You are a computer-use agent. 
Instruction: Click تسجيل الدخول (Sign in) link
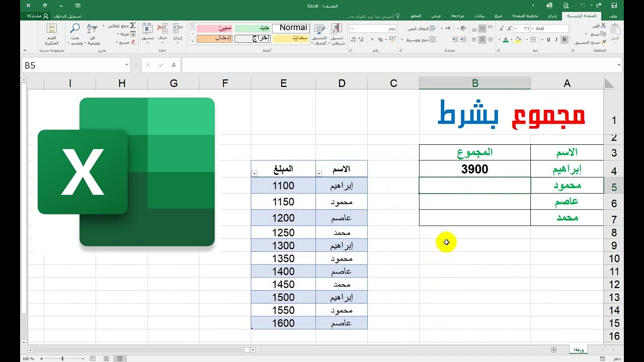(68, 16)
